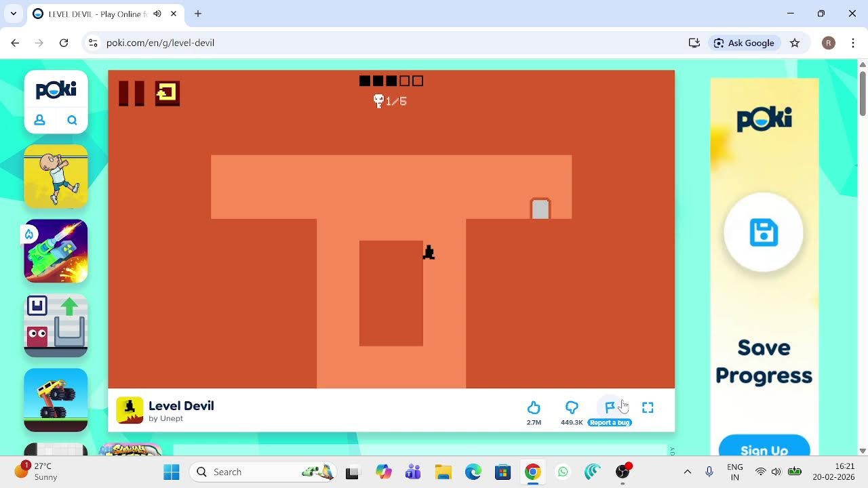Screen dimensions: 868x488
Task: Dislike the game with thumbs down
Action: pyautogui.click(x=572, y=407)
